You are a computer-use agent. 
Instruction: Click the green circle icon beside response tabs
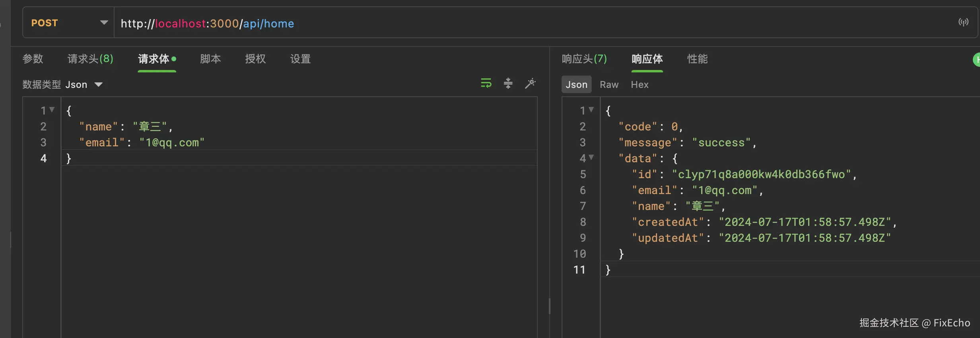click(x=976, y=60)
